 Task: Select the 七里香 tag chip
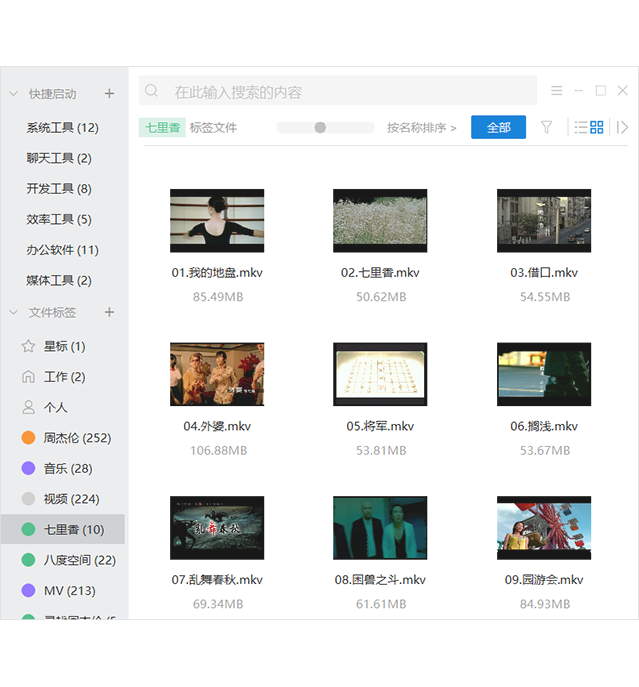click(162, 128)
